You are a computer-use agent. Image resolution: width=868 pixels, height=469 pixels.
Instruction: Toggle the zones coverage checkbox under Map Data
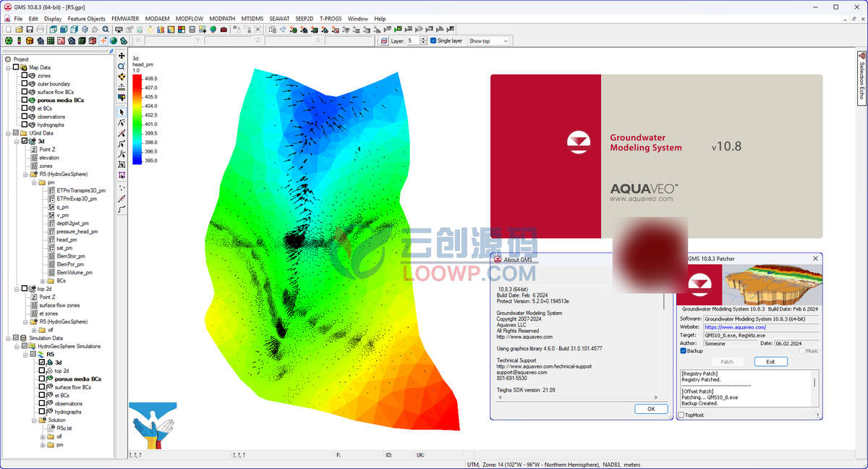pos(25,75)
